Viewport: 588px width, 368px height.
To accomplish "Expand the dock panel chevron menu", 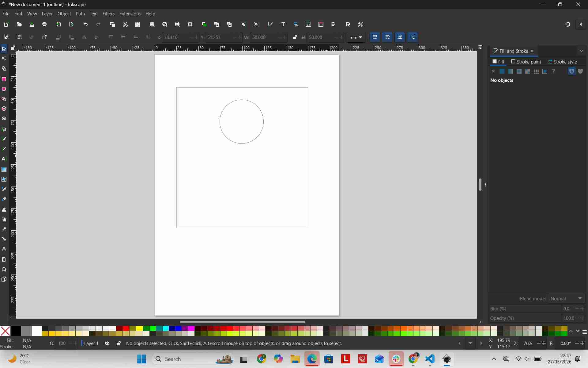I will (x=582, y=51).
